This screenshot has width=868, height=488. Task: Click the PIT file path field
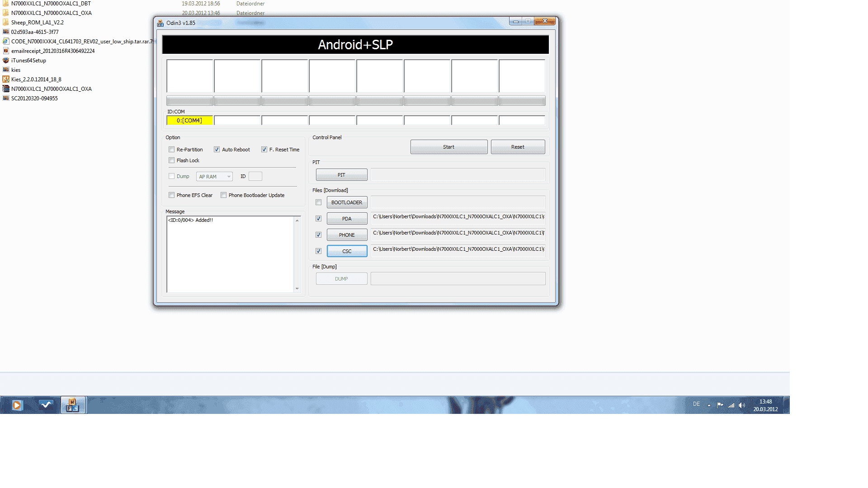coord(458,175)
